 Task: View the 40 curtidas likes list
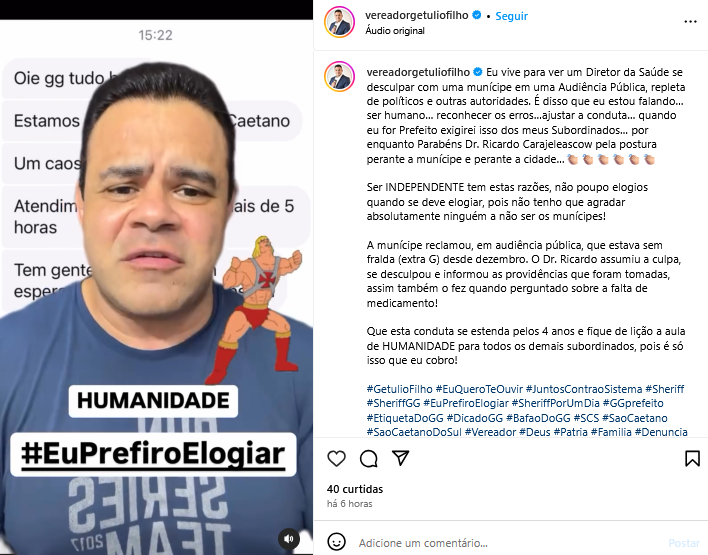coord(355,489)
